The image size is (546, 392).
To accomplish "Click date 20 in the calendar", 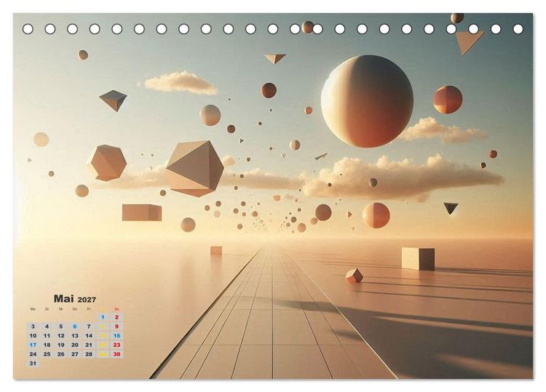I will pos(75,345).
